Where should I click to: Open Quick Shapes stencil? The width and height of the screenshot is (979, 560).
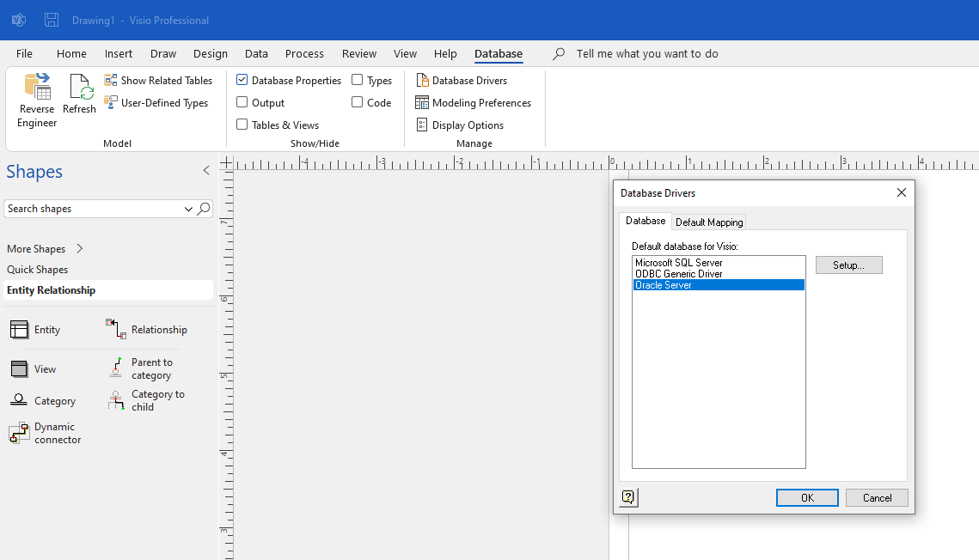[x=38, y=270]
